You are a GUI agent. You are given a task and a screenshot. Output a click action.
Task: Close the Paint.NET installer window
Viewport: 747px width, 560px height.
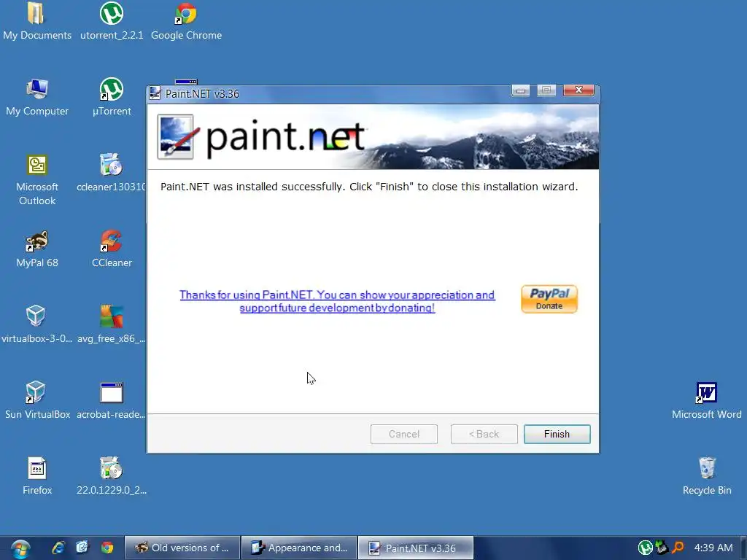[x=578, y=90]
